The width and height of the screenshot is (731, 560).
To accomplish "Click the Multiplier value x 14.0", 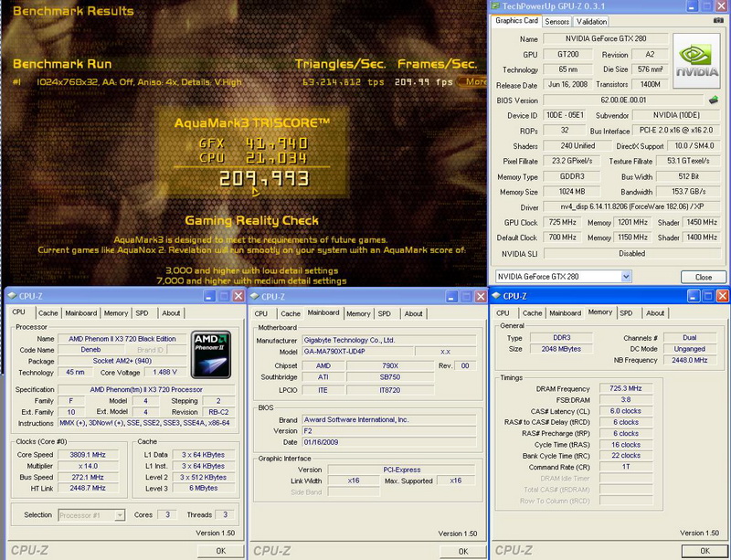I will (x=87, y=466).
